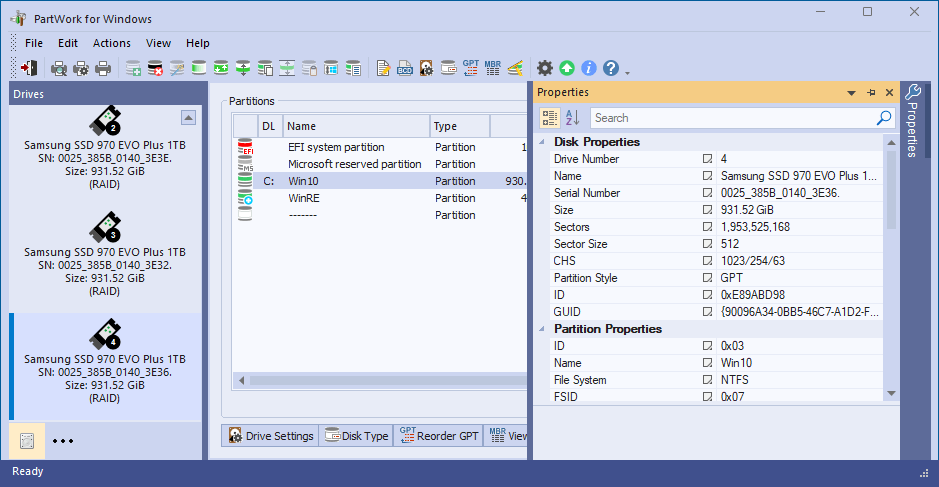Click the MBR view toolbar icon

[x=493, y=68]
